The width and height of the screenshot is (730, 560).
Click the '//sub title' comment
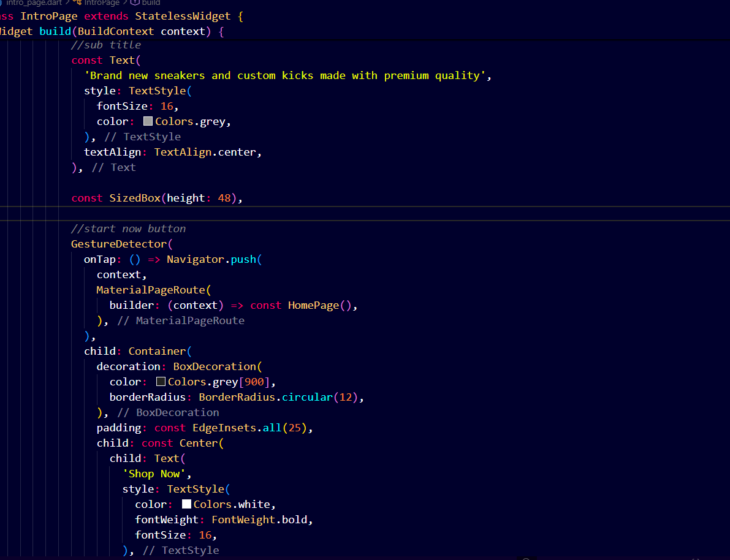click(105, 45)
